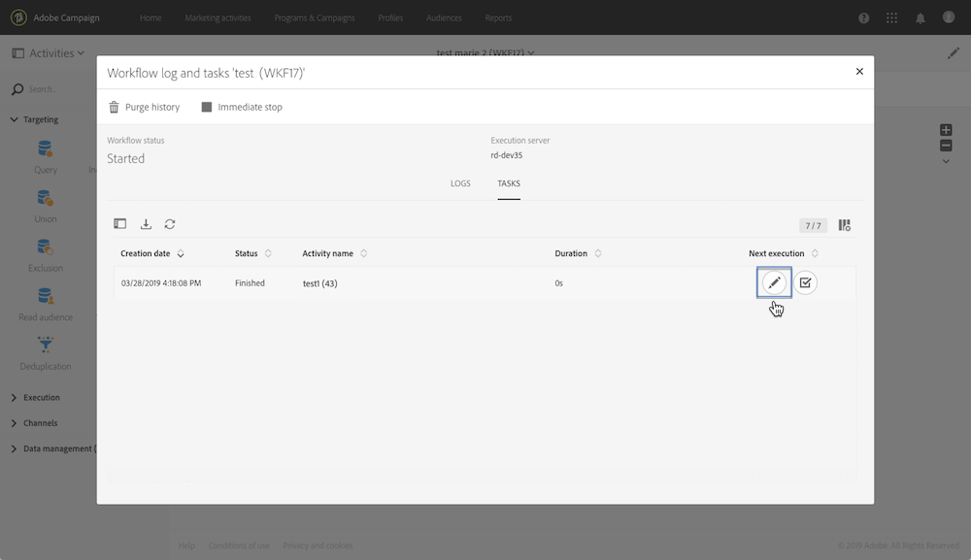Click the Deduplication activity icon

[46, 346]
